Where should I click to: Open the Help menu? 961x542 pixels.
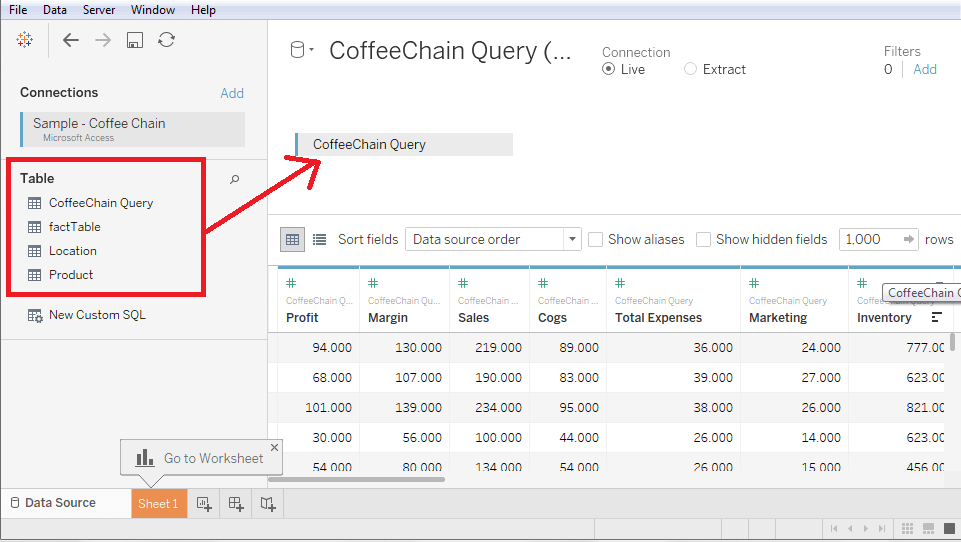tap(203, 10)
